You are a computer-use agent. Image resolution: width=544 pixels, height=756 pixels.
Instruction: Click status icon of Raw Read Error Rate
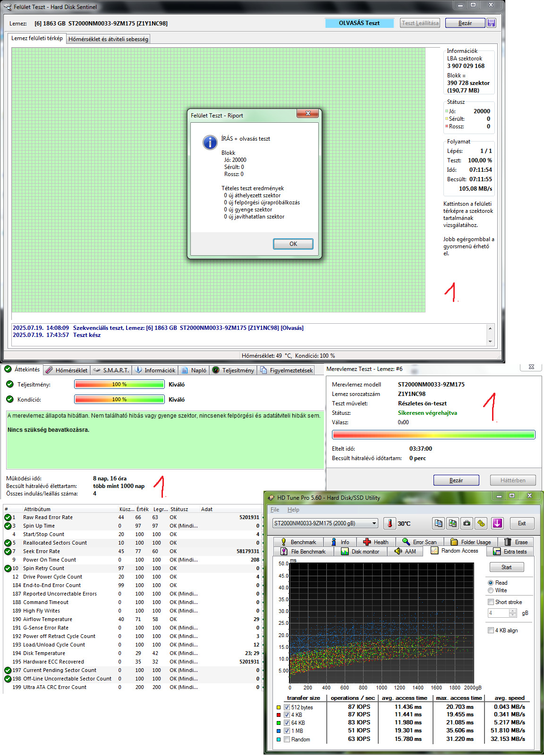(8, 517)
